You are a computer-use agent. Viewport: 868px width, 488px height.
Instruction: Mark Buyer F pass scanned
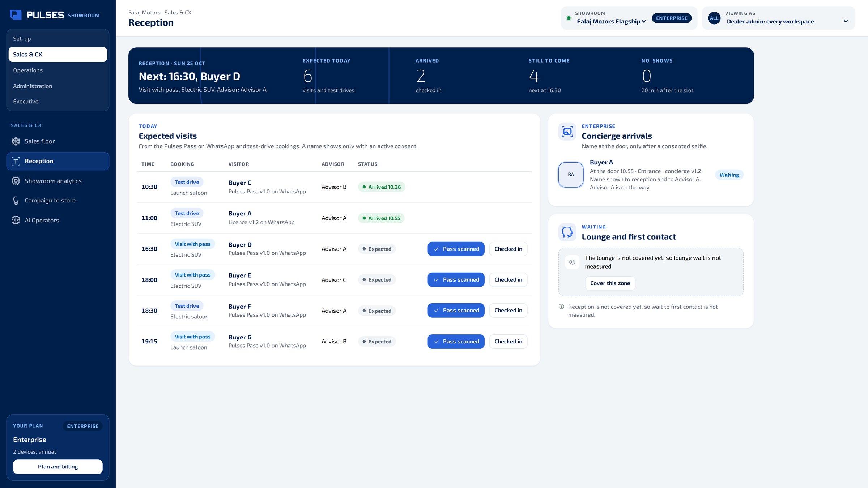click(456, 311)
